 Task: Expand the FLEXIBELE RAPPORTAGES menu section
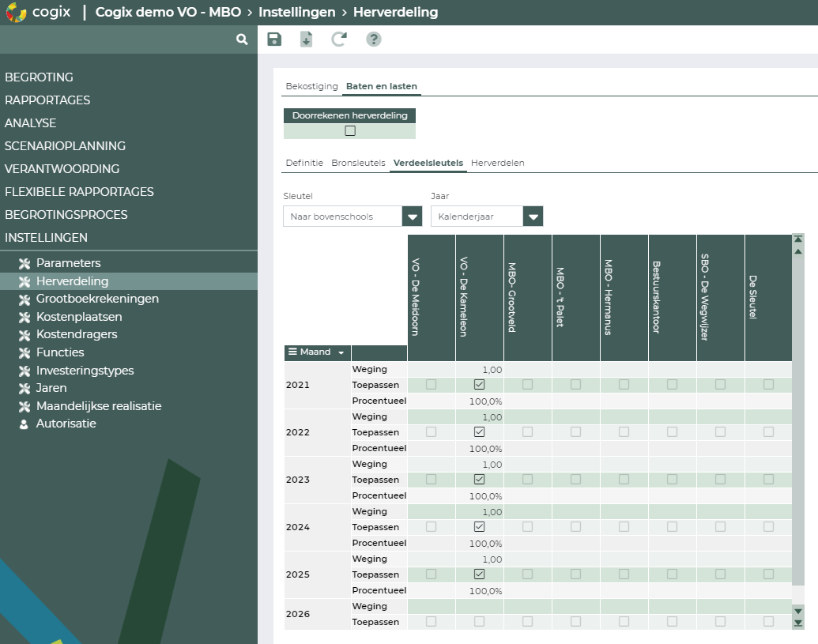coord(79,192)
